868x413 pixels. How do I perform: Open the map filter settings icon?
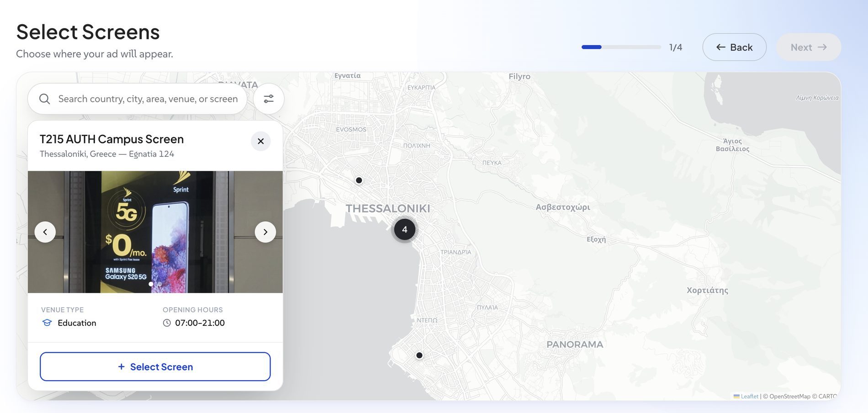click(x=269, y=99)
